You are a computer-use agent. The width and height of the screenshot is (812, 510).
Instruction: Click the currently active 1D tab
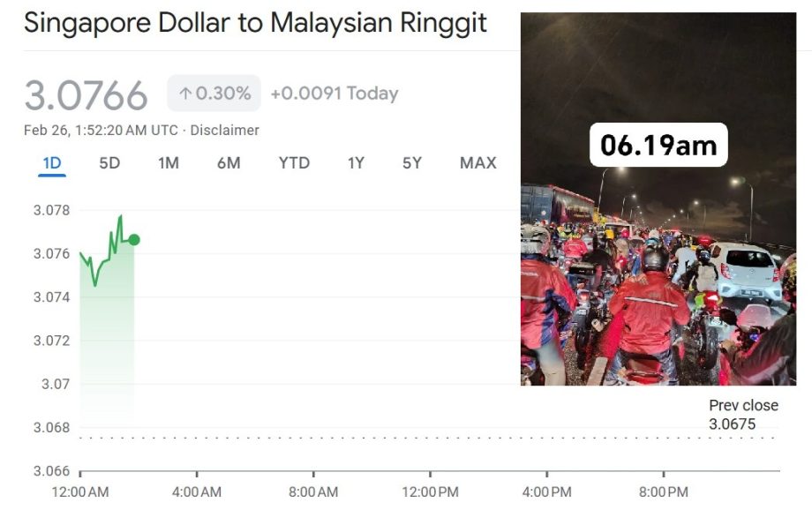(x=51, y=162)
